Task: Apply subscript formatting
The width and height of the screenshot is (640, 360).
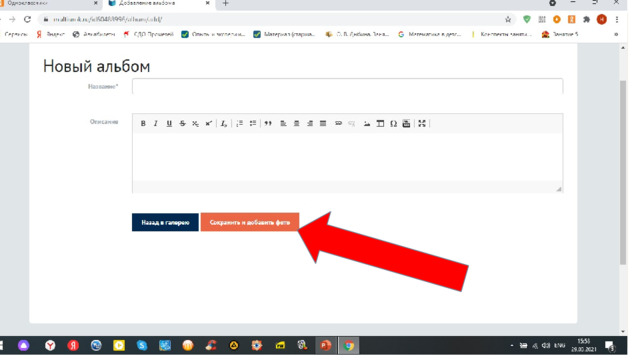Action: point(196,123)
